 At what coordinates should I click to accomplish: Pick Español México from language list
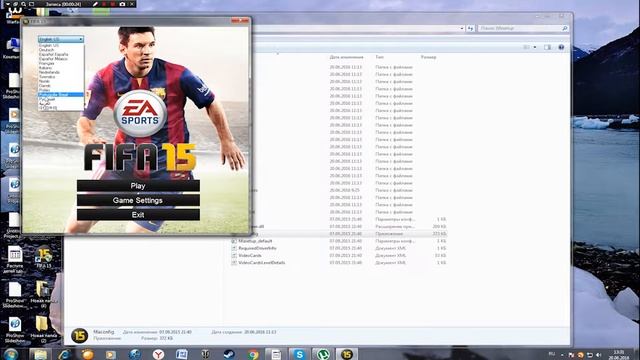point(61,59)
